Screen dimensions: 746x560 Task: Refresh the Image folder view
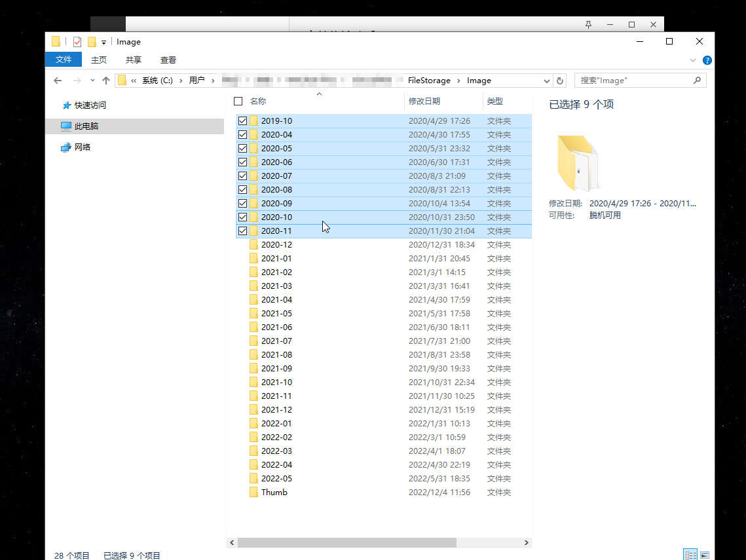point(560,81)
